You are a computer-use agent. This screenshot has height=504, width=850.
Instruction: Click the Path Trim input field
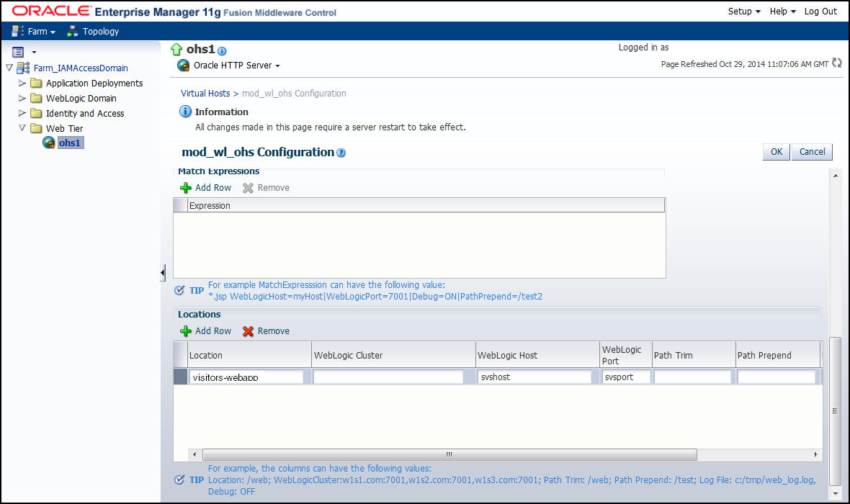click(693, 377)
